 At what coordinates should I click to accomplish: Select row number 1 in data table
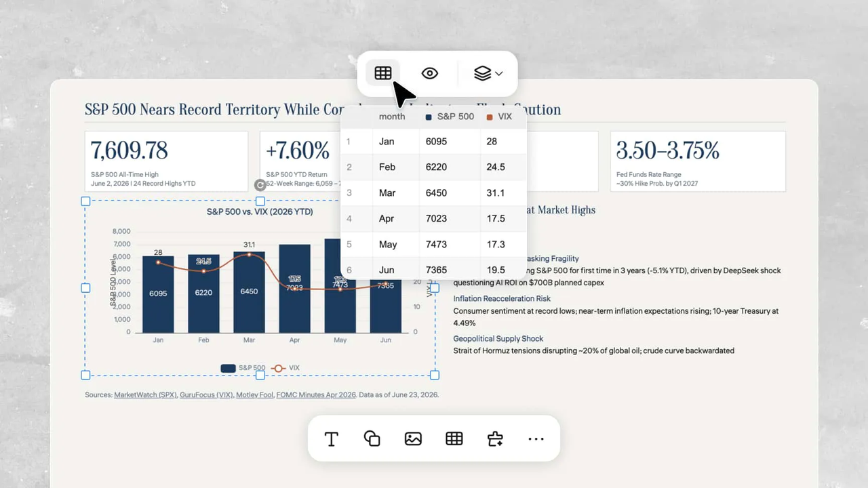356,142
